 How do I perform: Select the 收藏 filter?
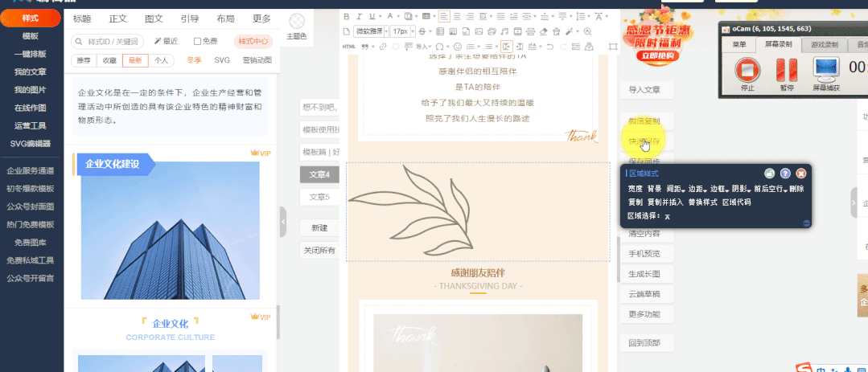(109, 60)
